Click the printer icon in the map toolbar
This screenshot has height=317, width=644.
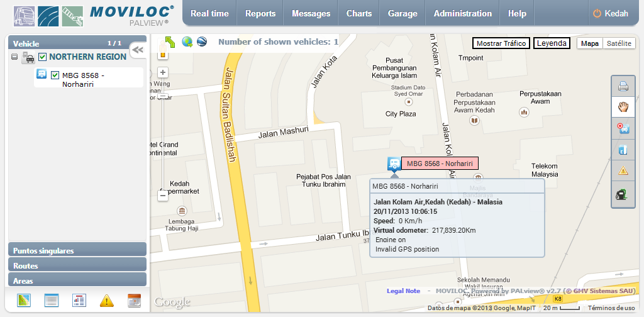(x=623, y=86)
